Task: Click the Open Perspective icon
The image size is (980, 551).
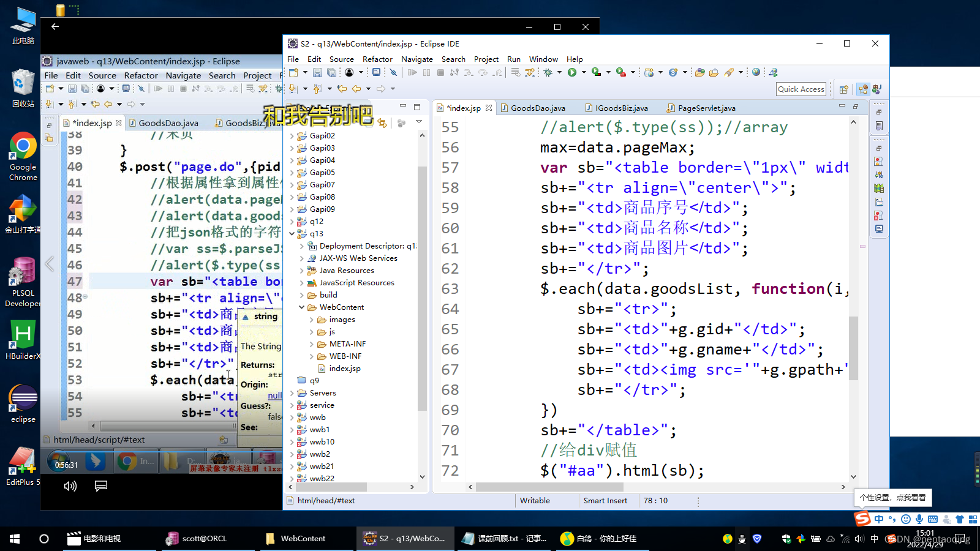Action: (x=844, y=89)
